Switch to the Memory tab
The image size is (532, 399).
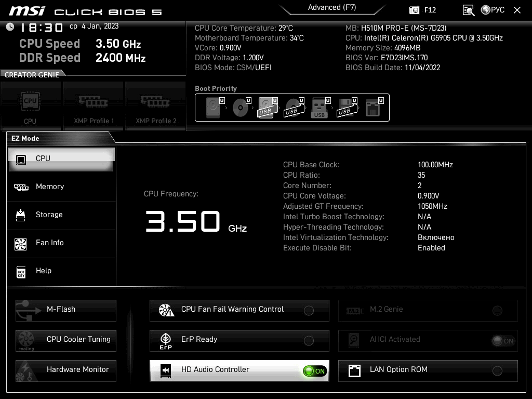61,187
